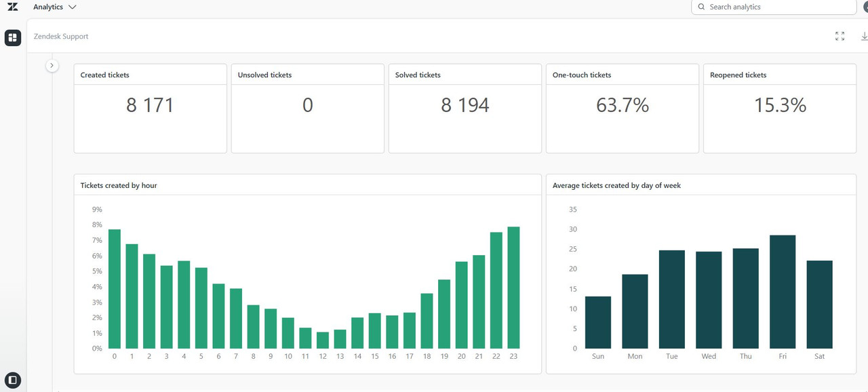Click the Mon bar in day-of-week chart
The height and width of the screenshot is (392, 868).
click(x=635, y=311)
